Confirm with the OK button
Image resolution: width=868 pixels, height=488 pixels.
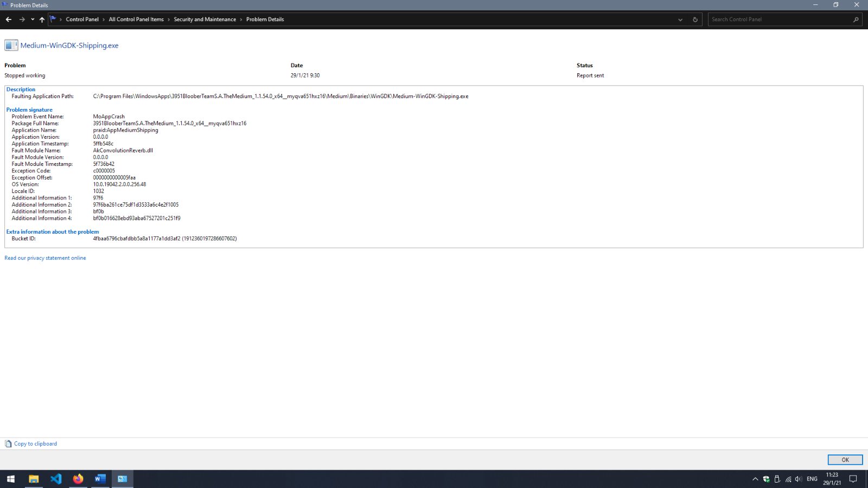[x=845, y=460]
